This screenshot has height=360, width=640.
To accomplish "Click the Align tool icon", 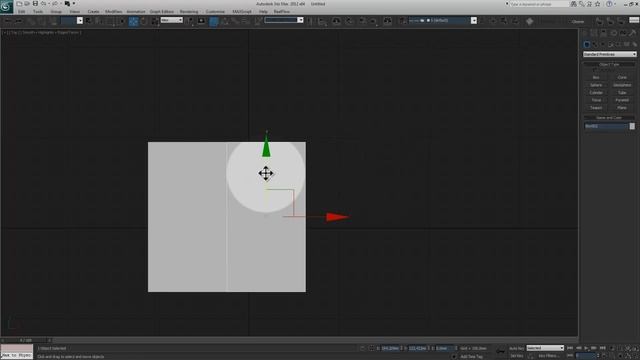I will click(322, 21).
